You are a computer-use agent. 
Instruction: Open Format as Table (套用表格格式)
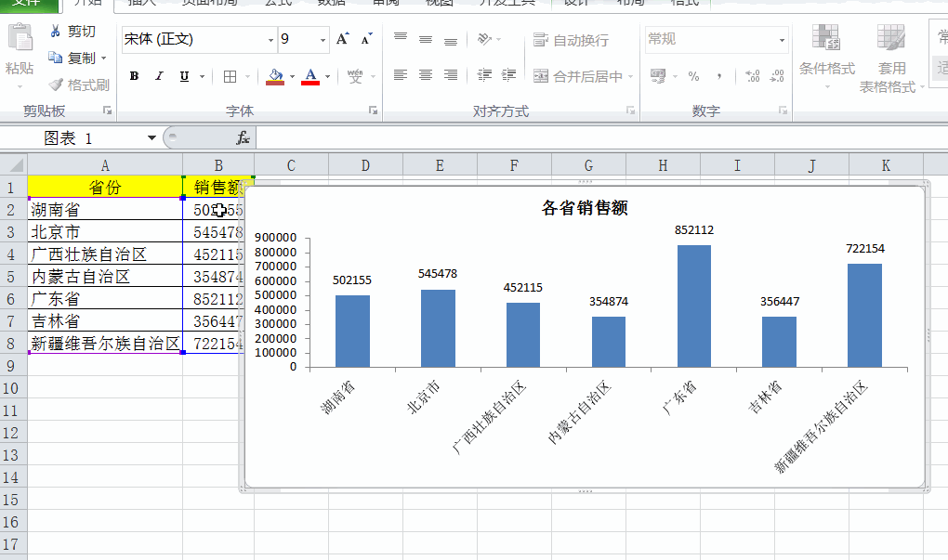pos(890,59)
